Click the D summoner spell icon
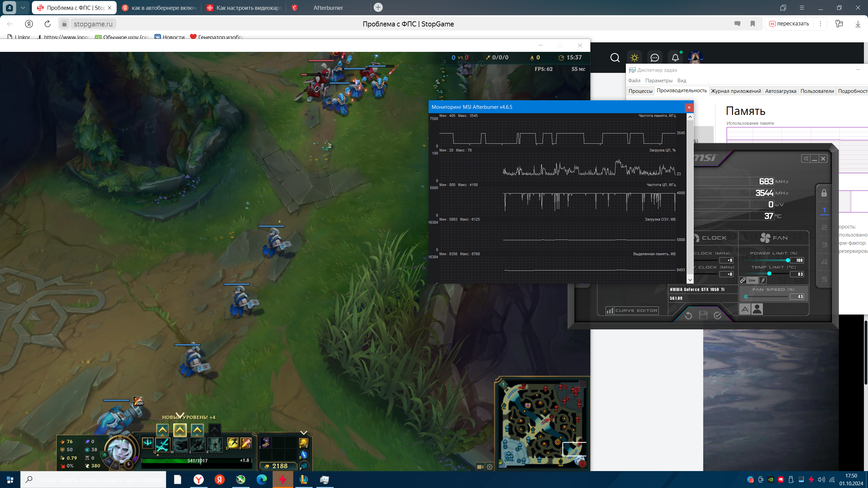 pos(233,443)
